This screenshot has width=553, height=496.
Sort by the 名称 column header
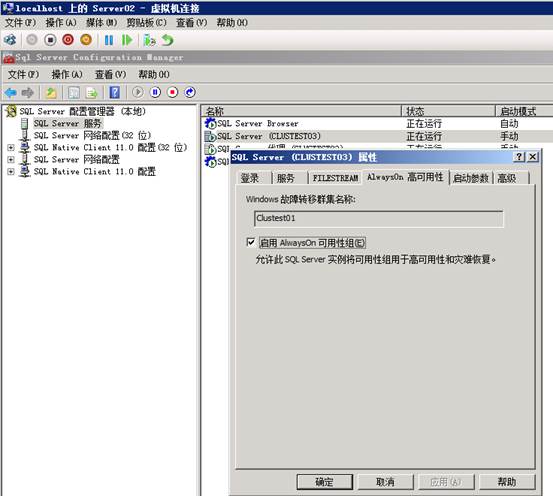pyautogui.click(x=302, y=111)
